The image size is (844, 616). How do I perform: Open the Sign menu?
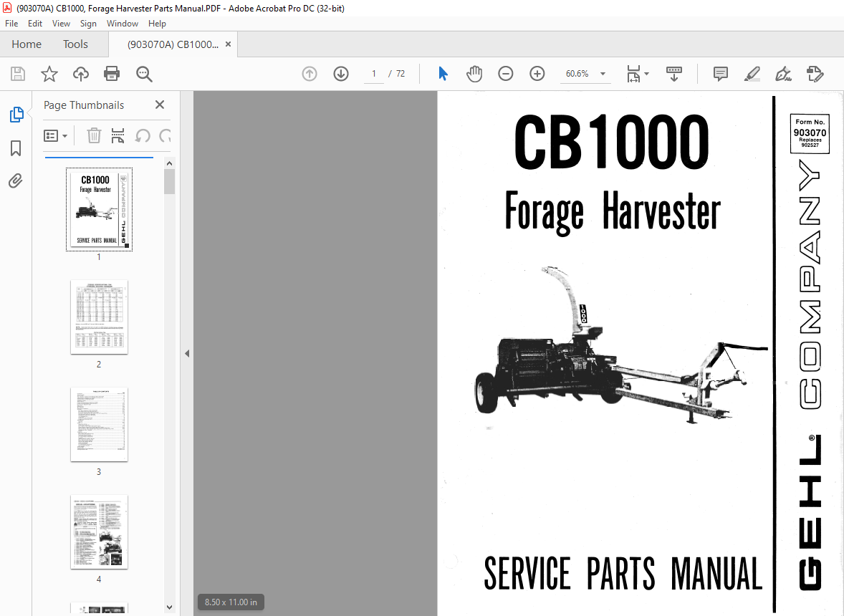point(88,24)
